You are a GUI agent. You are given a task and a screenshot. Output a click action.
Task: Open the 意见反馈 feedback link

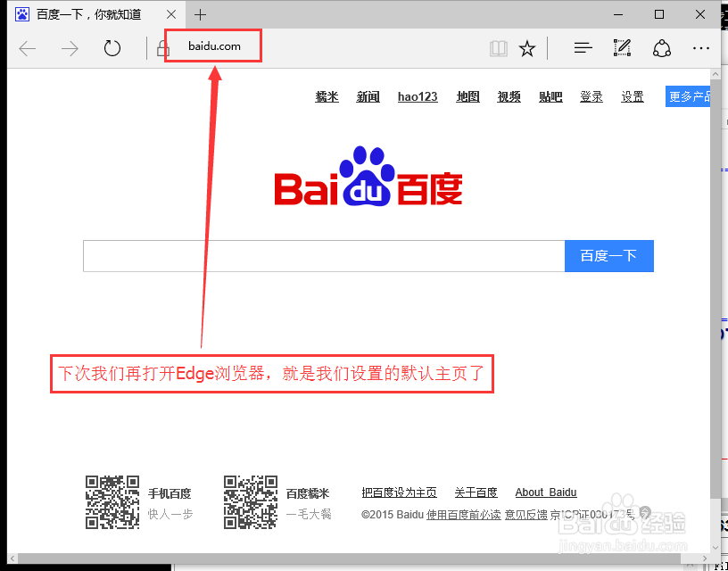(x=526, y=515)
